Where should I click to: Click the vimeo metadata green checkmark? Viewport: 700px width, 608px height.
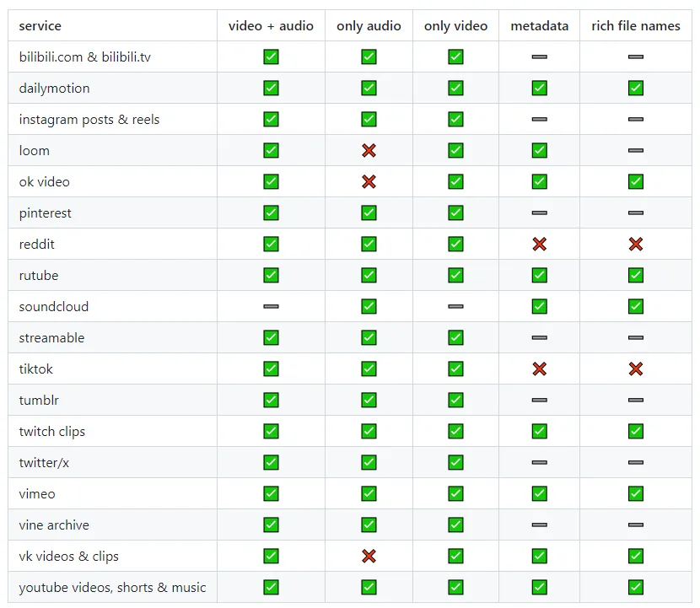(540, 494)
